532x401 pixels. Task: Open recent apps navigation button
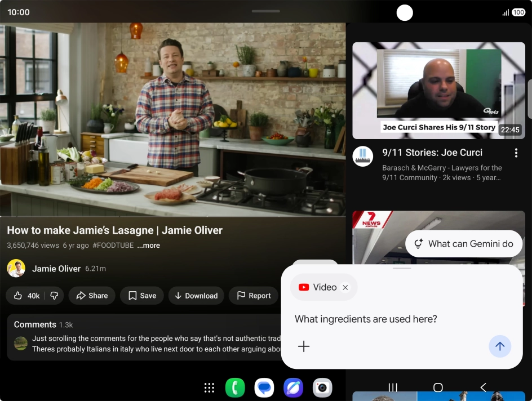pyautogui.click(x=393, y=387)
